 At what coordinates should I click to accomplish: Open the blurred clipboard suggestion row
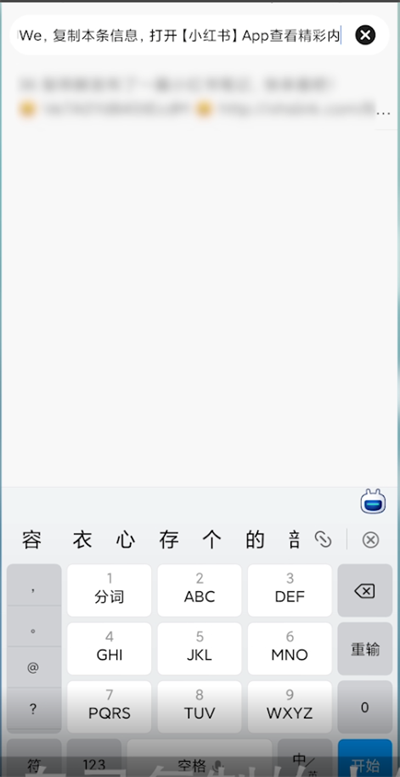coord(198,97)
